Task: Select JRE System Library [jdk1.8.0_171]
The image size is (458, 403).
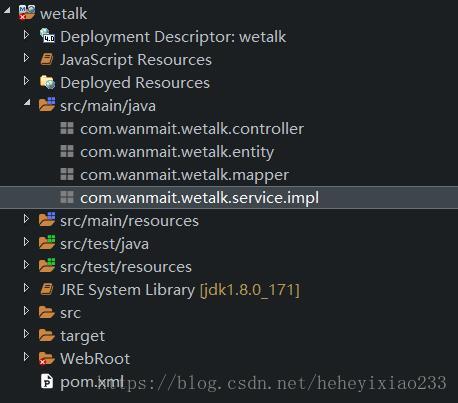Action: point(180,290)
